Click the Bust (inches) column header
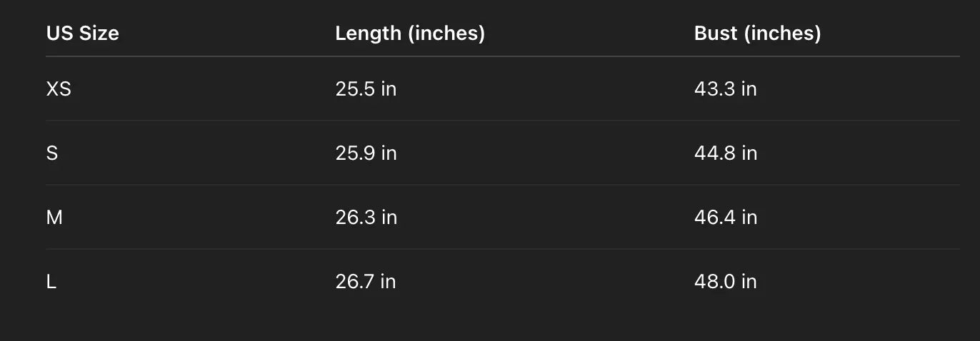This screenshot has width=980, height=341. 757,34
